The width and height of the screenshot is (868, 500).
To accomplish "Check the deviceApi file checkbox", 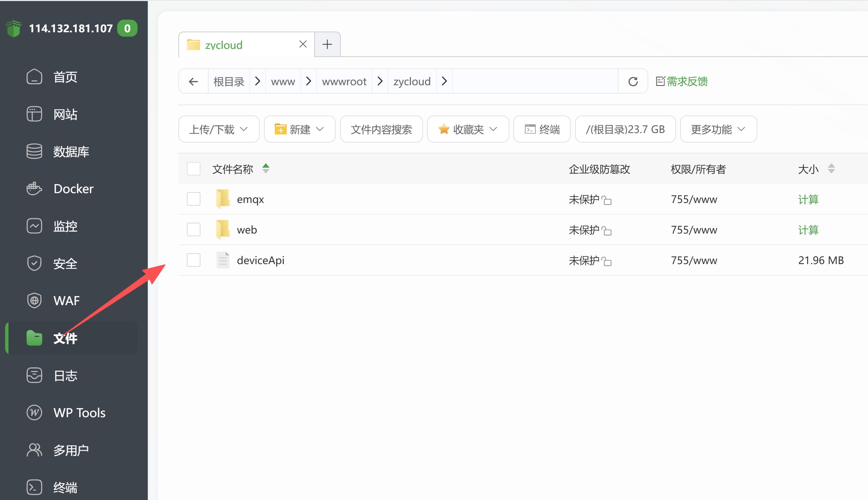I will [193, 260].
